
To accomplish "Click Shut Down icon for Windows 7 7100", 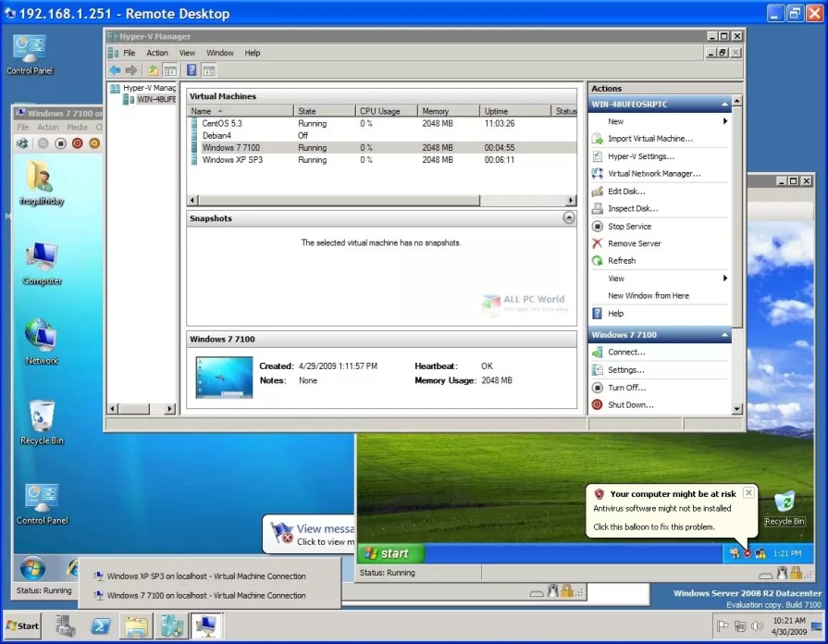I will click(x=598, y=404).
